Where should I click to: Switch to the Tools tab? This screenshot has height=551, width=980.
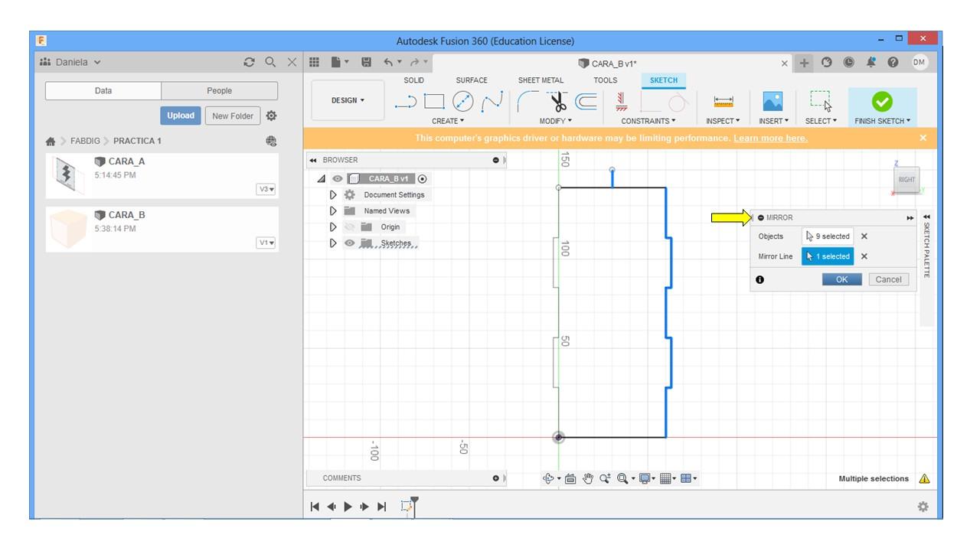coord(605,80)
